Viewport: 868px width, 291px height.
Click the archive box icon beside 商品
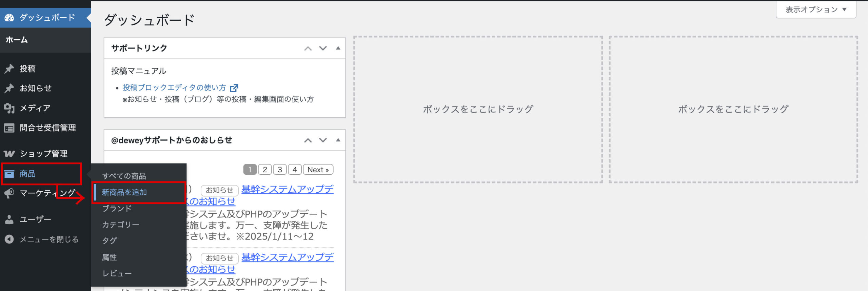pos(9,174)
